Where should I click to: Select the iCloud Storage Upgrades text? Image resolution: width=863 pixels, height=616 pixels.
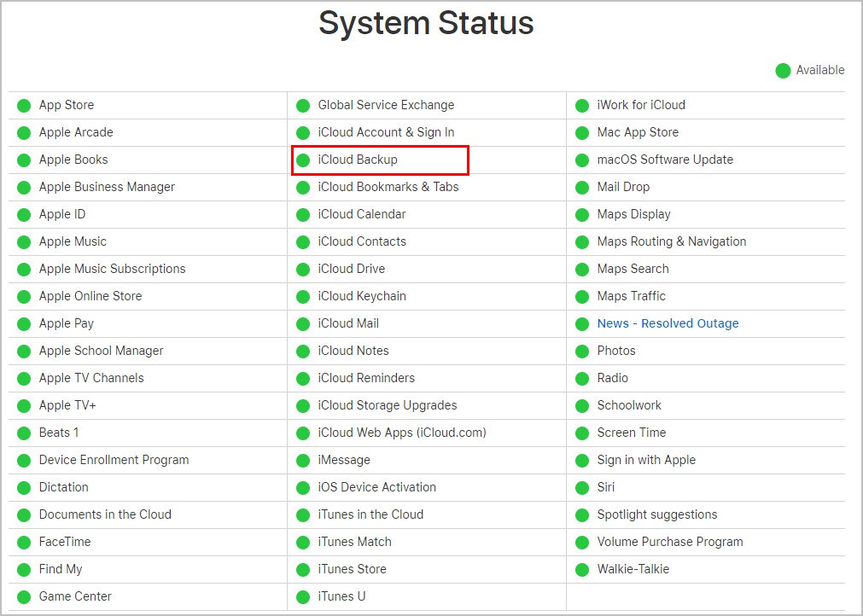point(388,405)
